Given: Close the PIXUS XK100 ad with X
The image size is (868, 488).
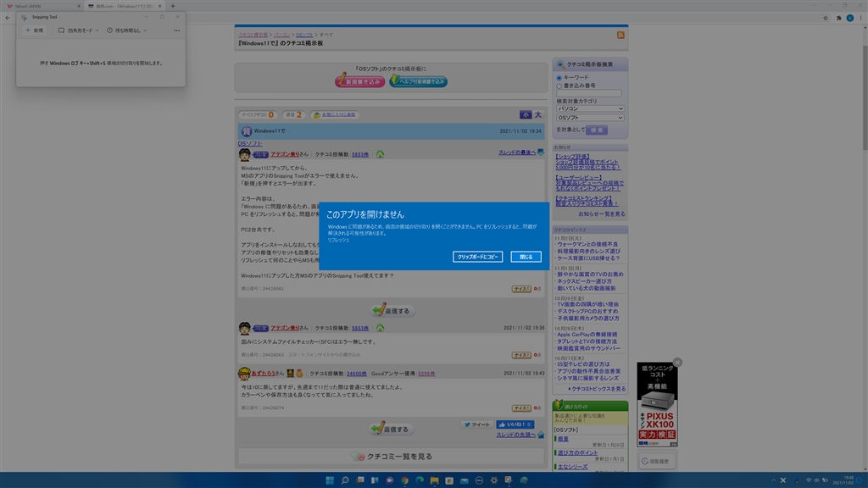Looking at the screenshot, I should (x=677, y=363).
